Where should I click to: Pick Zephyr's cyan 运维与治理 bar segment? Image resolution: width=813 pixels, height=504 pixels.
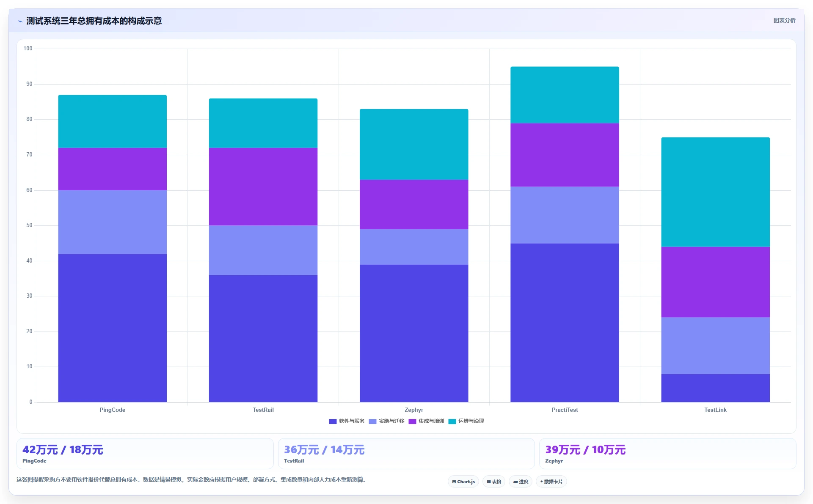(x=414, y=145)
